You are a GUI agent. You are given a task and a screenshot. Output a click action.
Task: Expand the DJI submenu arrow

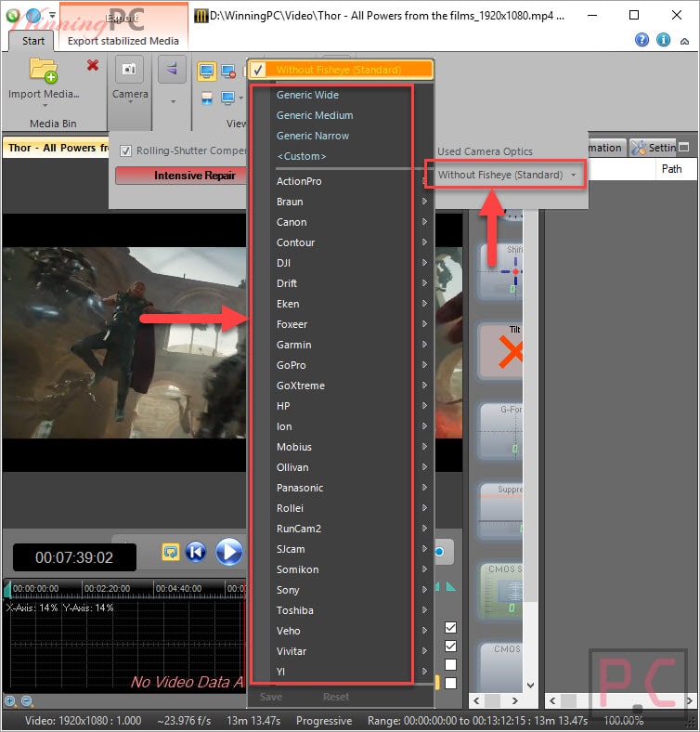click(x=424, y=262)
